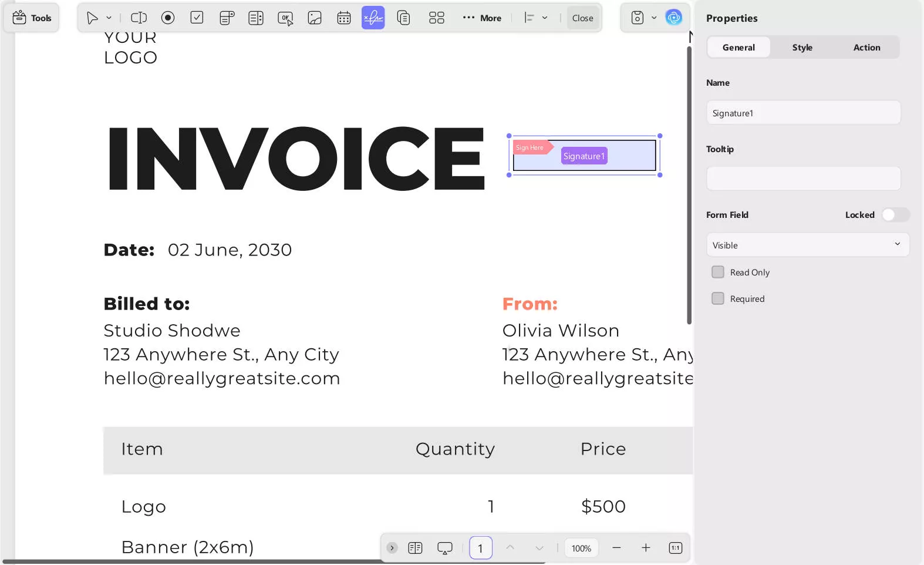The width and height of the screenshot is (924, 565).
Task: Click the date text '02 June, 2030'
Action: [x=230, y=250]
